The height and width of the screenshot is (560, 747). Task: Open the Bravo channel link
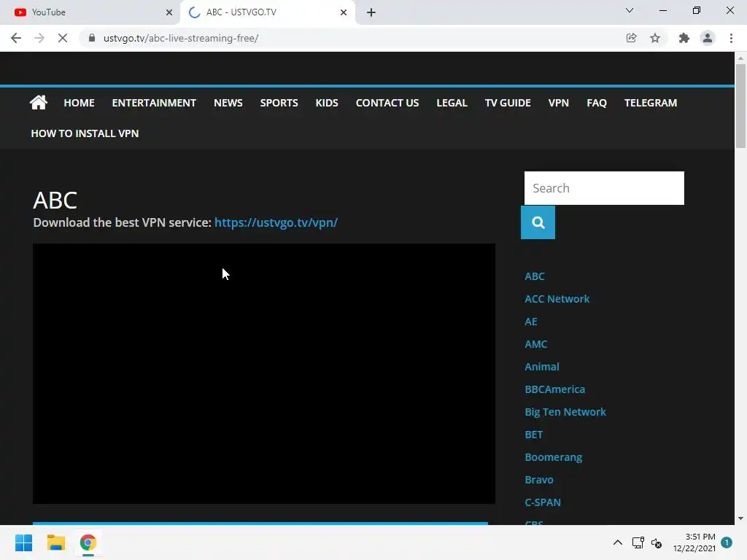(x=539, y=480)
